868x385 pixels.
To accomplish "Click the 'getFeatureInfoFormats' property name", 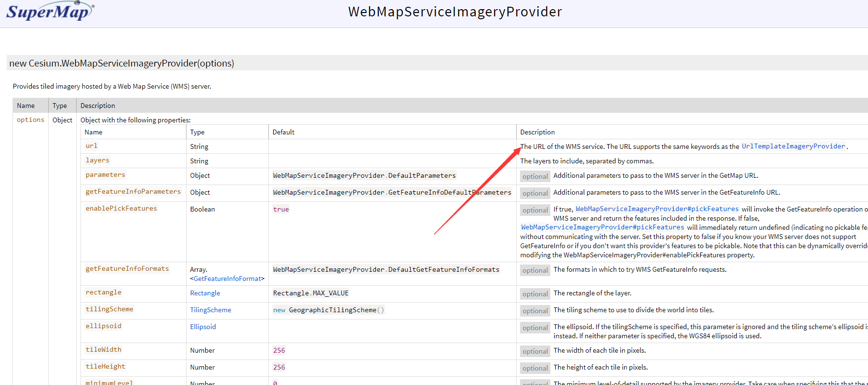I will [127, 269].
